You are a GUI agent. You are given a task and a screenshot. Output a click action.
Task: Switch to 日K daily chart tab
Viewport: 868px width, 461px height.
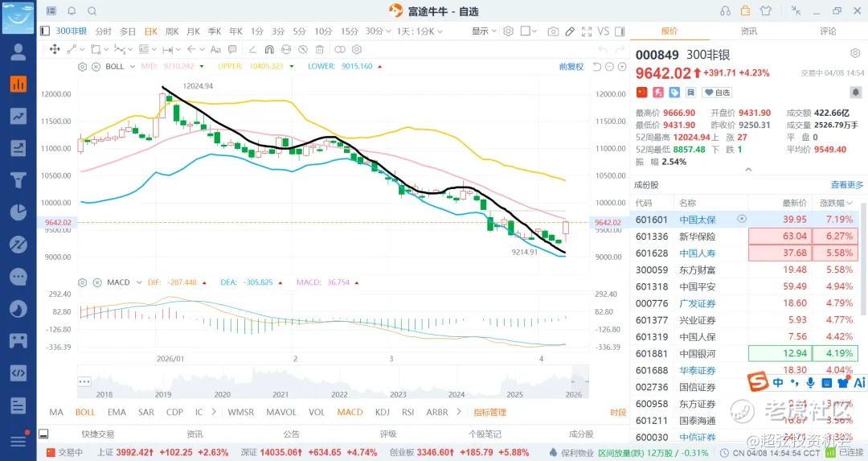point(150,31)
